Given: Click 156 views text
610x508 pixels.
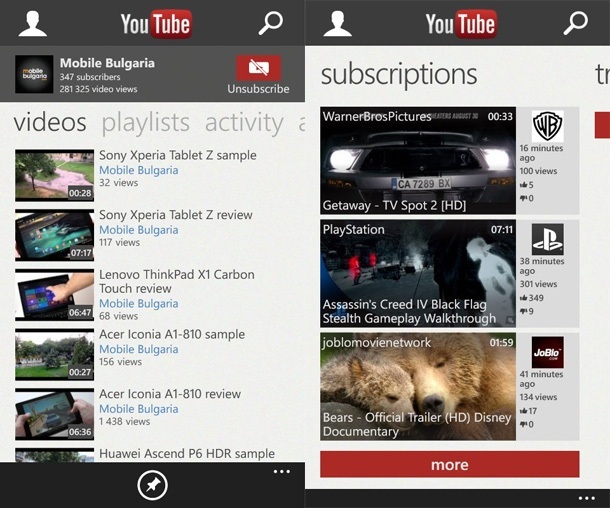Looking at the screenshot, I should click(x=120, y=362).
